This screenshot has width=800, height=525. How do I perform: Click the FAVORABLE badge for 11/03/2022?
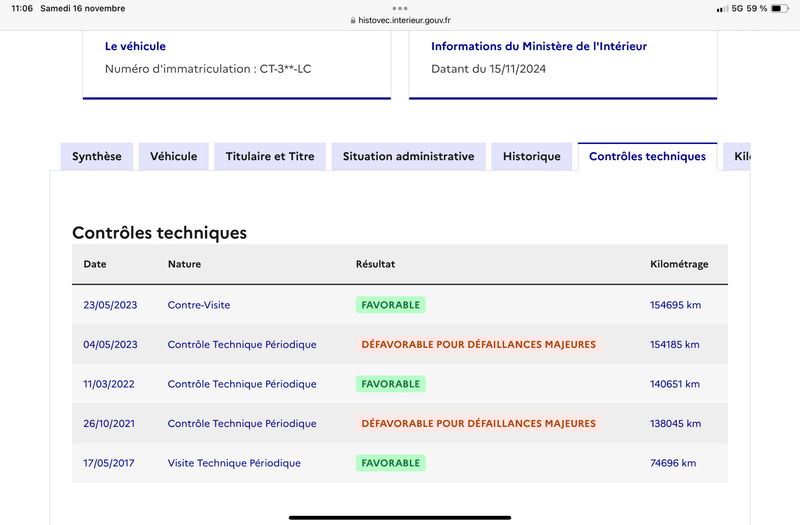(391, 384)
